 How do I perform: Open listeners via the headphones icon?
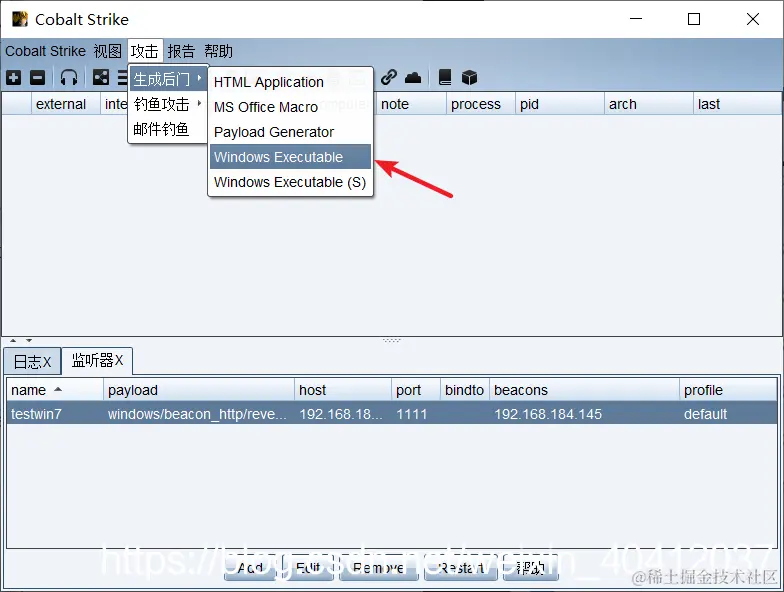(x=68, y=78)
